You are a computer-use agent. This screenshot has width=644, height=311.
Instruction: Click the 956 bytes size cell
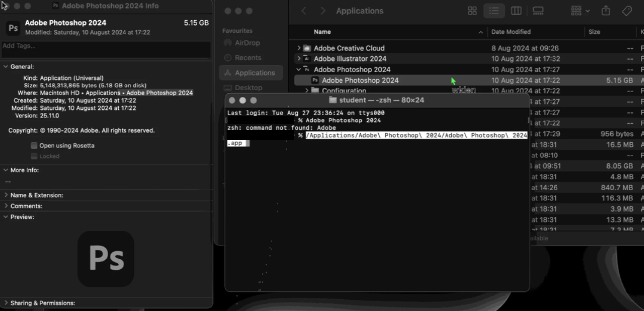pyautogui.click(x=617, y=134)
